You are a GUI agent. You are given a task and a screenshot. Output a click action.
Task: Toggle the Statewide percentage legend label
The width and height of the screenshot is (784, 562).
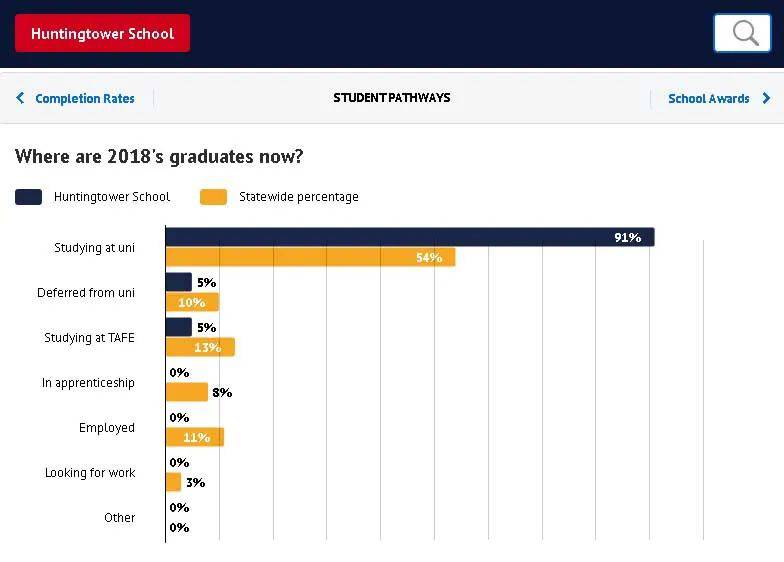point(298,196)
